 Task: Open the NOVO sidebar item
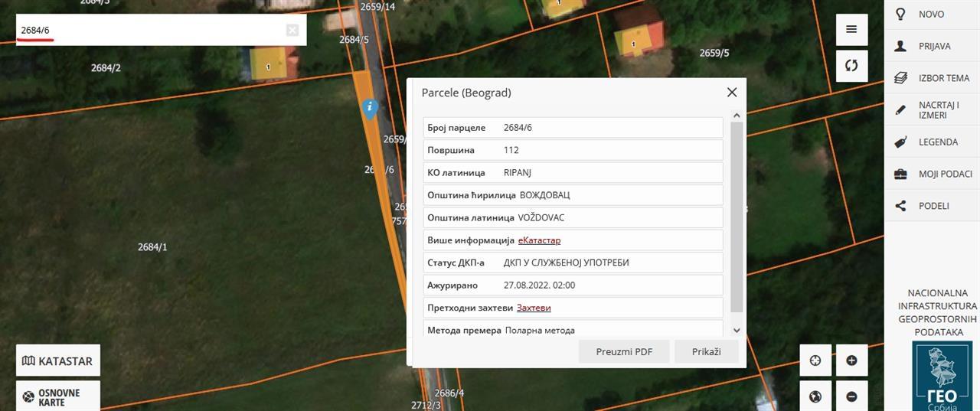click(x=932, y=14)
